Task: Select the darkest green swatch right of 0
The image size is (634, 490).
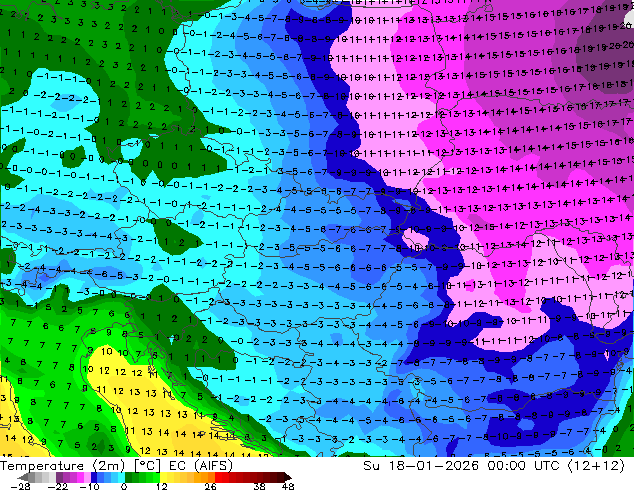Action: click(129, 477)
